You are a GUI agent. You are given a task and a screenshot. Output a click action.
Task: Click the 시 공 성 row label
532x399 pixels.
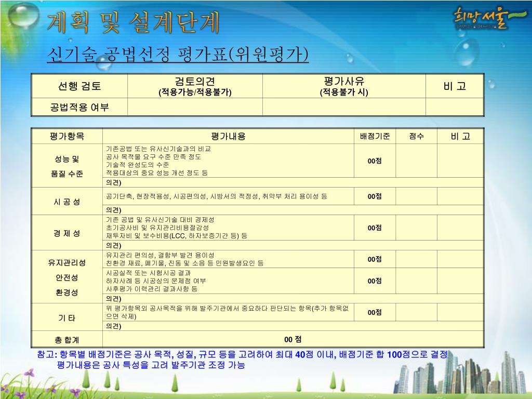click(67, 202)
